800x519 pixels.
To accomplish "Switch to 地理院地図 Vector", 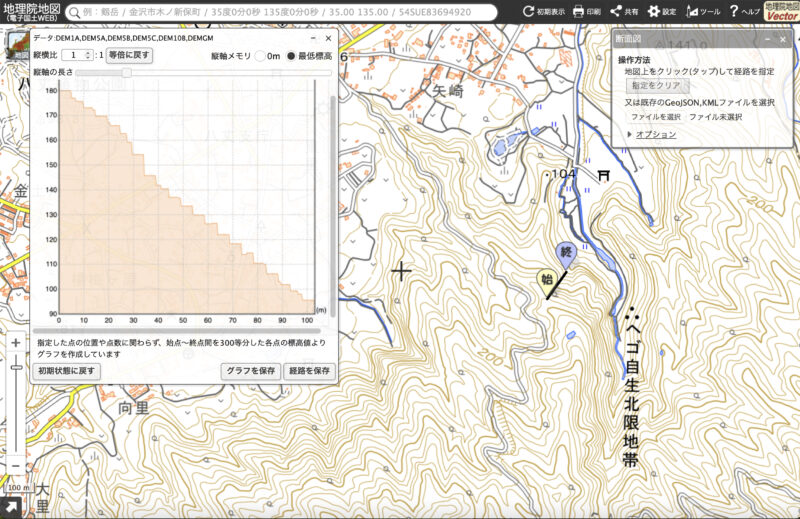I will click(781, 12).
